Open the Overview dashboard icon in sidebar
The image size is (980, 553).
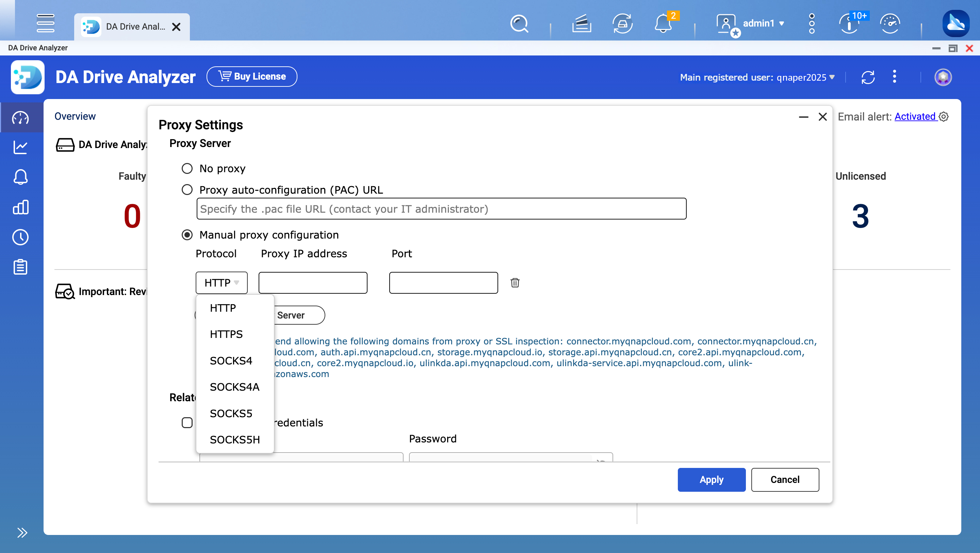pos(21,117)
